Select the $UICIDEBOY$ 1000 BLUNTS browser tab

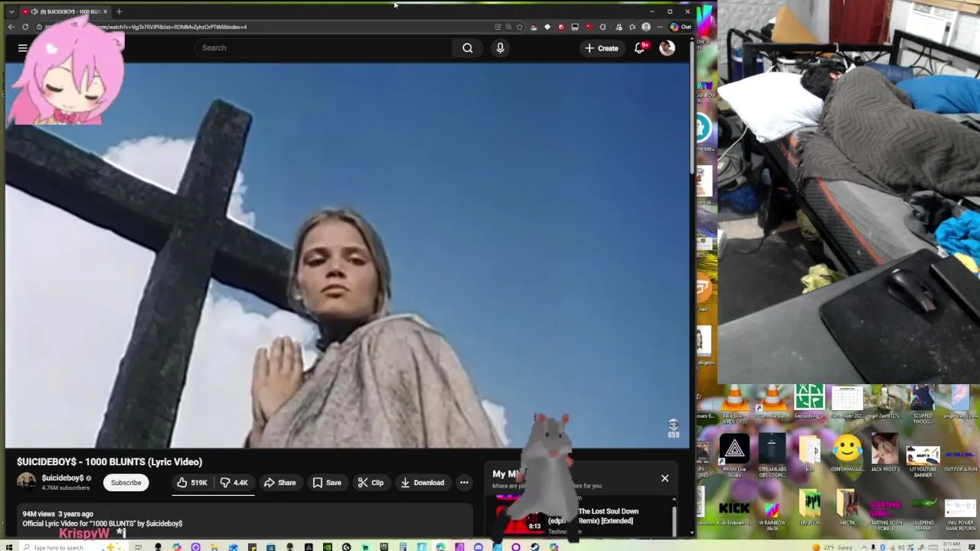coord(64,11)
